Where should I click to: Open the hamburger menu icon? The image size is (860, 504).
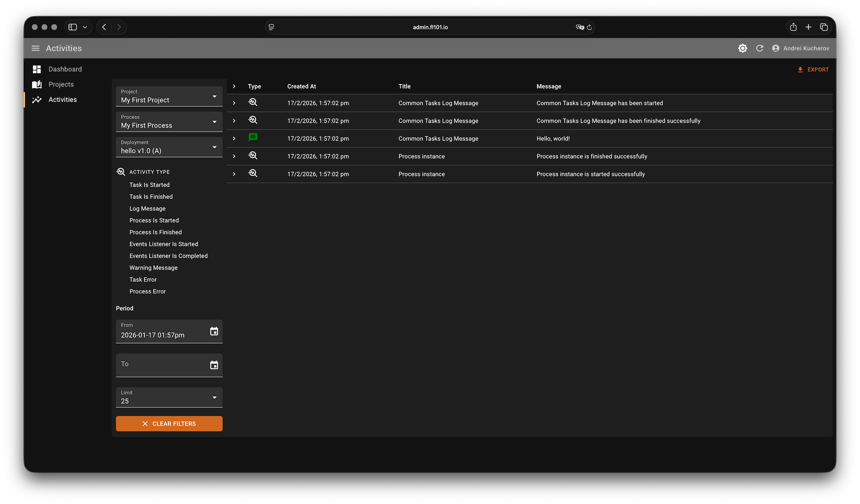point(36,48)
